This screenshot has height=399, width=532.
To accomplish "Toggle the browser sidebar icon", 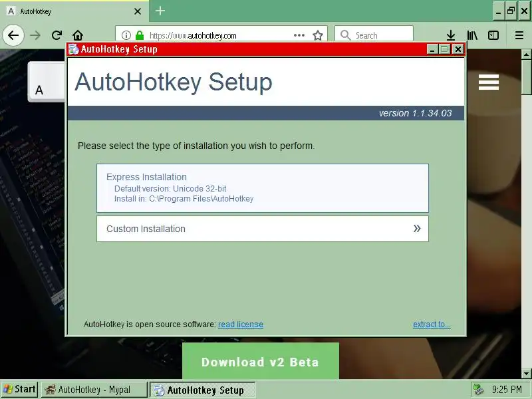I will [493, 35].
